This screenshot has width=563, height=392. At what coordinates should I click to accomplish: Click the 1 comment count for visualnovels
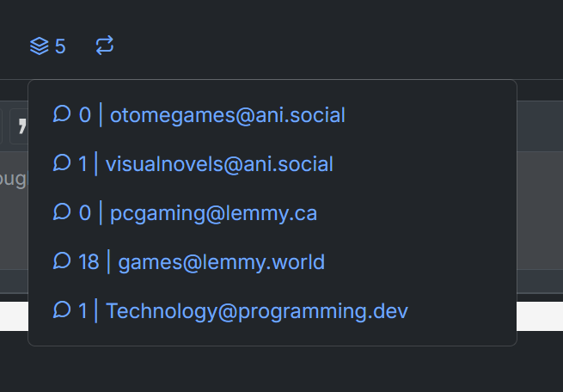[x=83, y=164]
